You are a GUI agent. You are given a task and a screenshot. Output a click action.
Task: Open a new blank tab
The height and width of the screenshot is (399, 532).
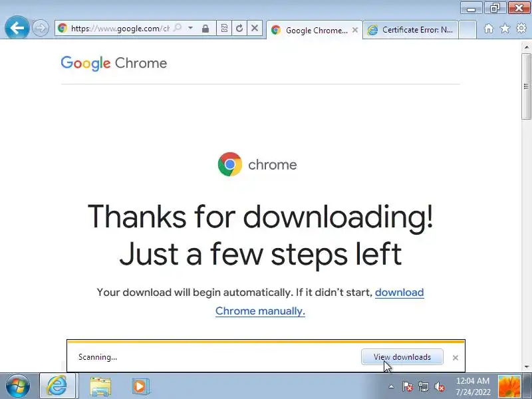(467, 30)
